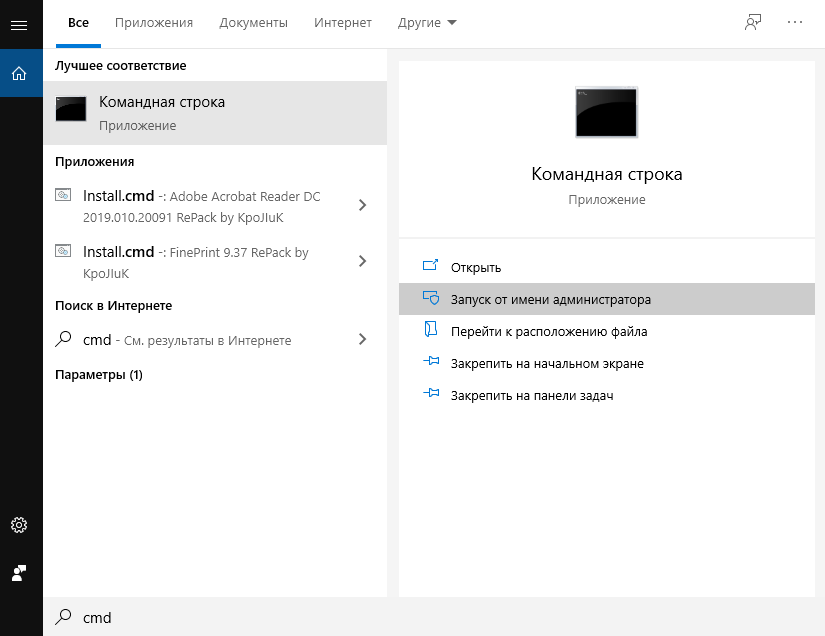Open the Settings gear icon

point(19,525)
